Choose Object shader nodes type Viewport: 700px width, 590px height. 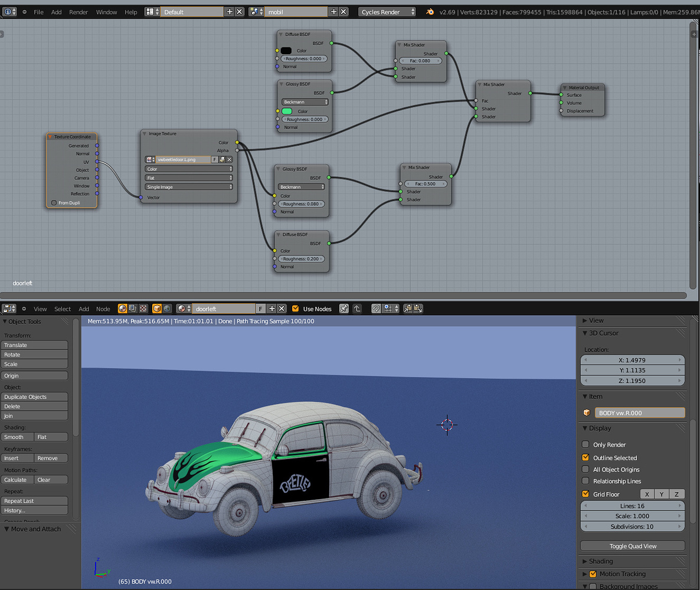[x=156, y=309]
